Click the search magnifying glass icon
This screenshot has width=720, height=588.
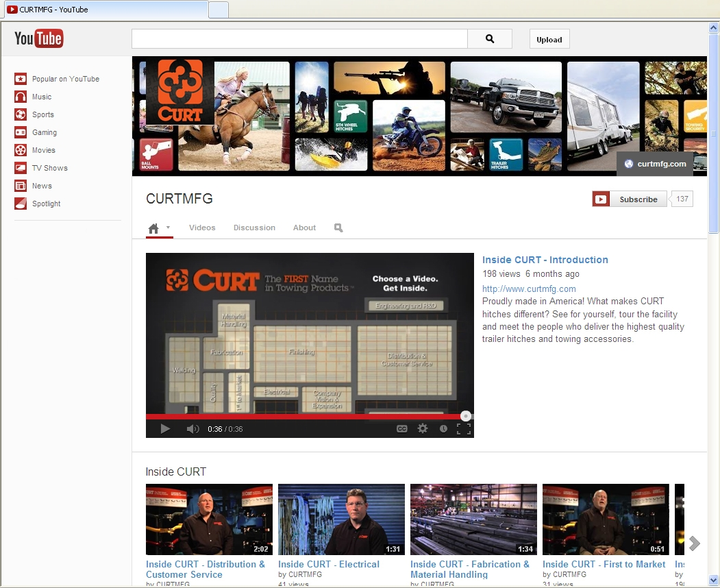[489, 39]
